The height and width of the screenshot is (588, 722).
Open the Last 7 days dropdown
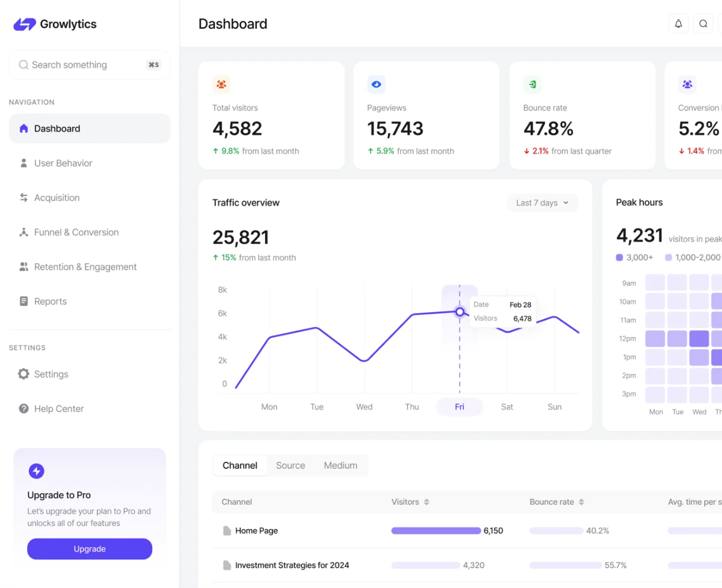pyautogui.click(x=541, y=203)
